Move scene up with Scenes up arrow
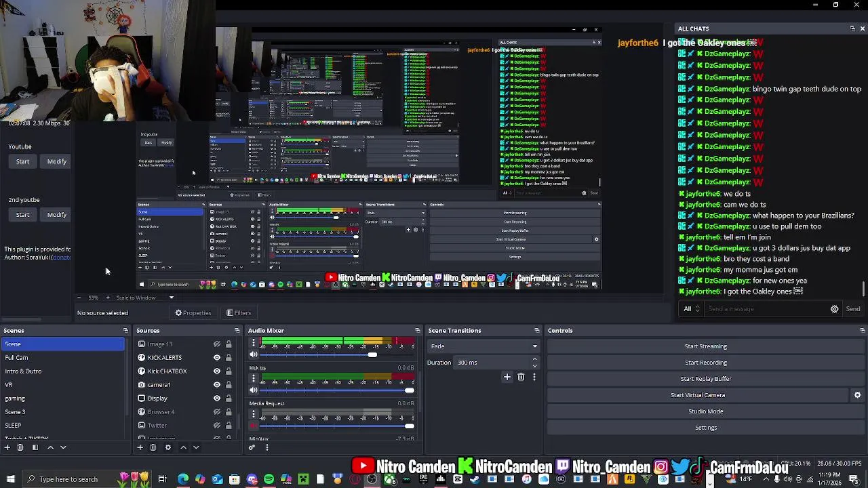 pyautogui.click(x=50, y=447)
